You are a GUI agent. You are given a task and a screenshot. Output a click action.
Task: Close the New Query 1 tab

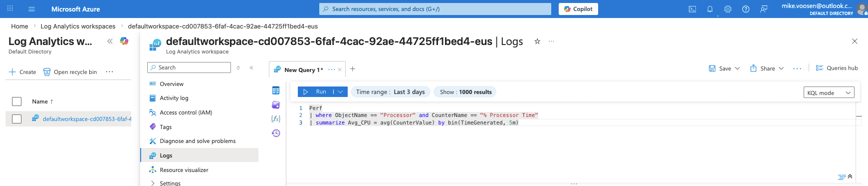[340, 70]
